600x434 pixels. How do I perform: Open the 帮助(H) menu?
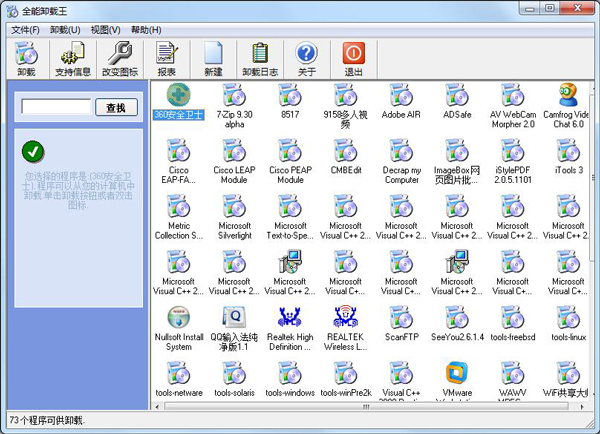click(146, 30)
